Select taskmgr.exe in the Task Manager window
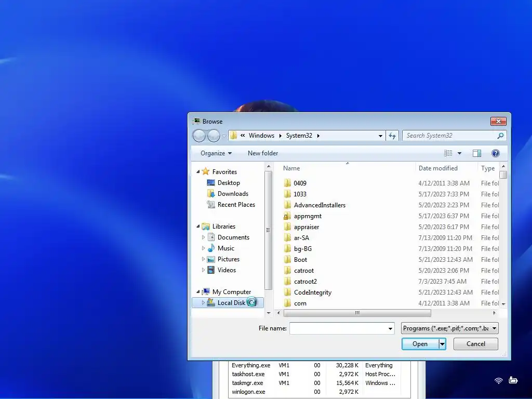This screenshot has width=532, height=399. click(315, 383)
